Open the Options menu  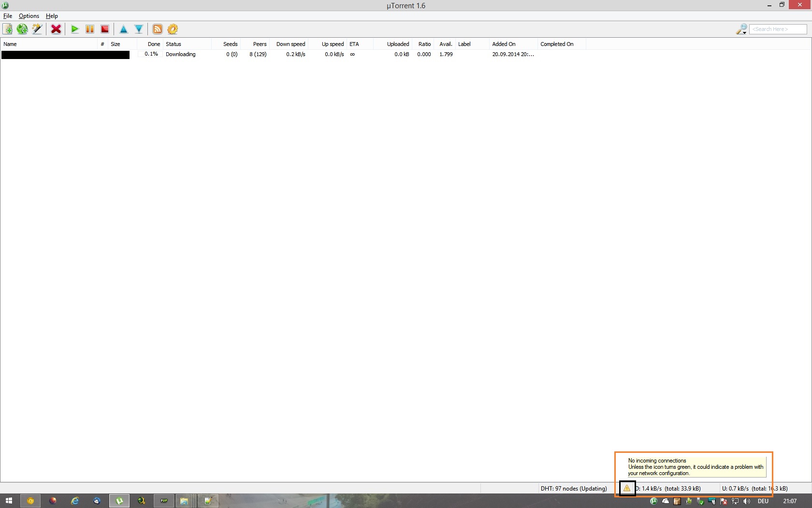pos(29,16)
